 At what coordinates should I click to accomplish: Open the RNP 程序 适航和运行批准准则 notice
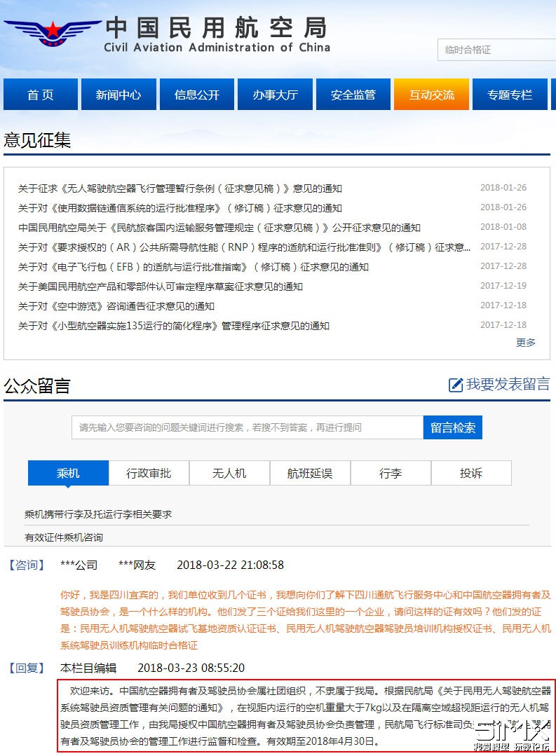[x=244, y=247]
